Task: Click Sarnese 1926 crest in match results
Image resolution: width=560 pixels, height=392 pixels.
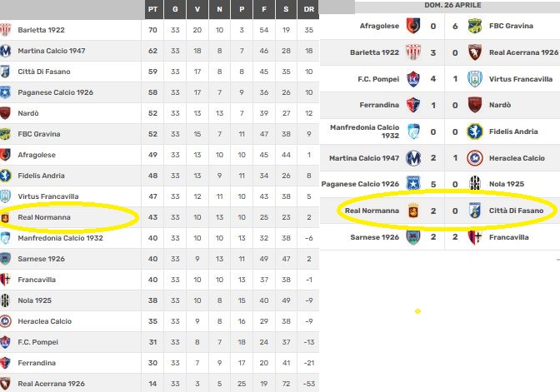Action: point(412,237)
